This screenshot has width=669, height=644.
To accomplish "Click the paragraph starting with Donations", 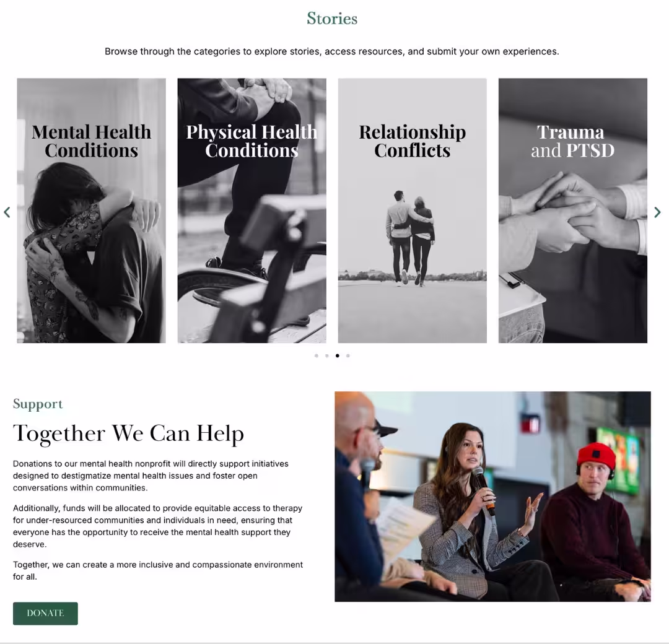I will click(x=151, y=476).
